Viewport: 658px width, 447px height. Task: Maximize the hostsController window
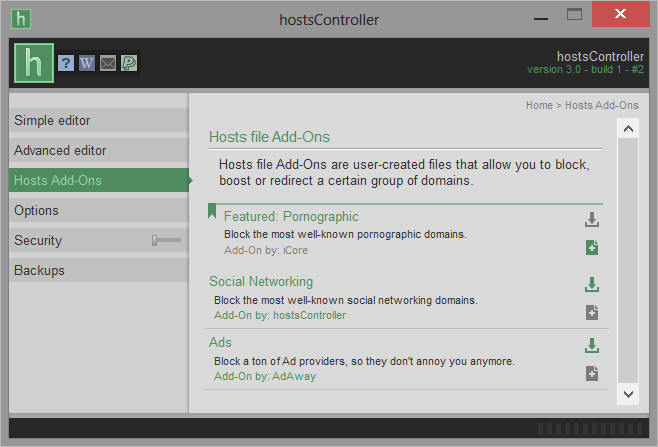click(x=574, y=15)
